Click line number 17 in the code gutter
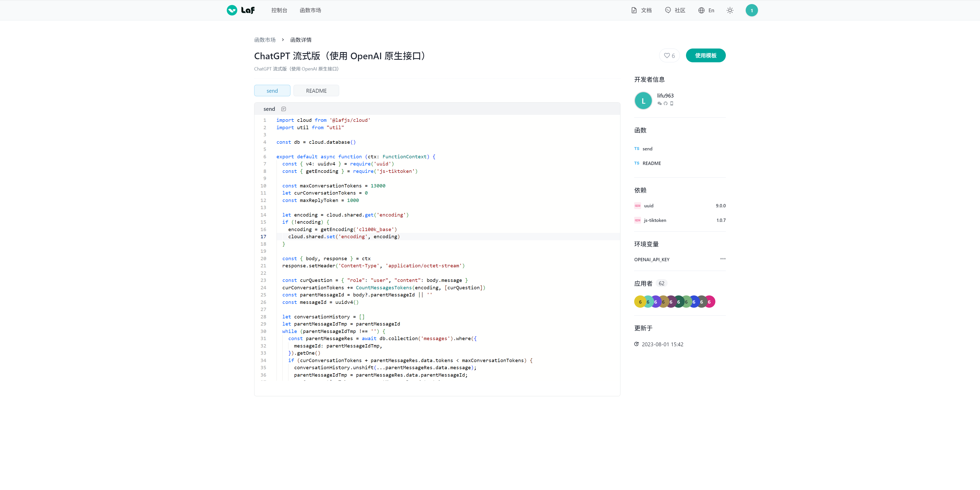980x490 pixels. [263, 237]
